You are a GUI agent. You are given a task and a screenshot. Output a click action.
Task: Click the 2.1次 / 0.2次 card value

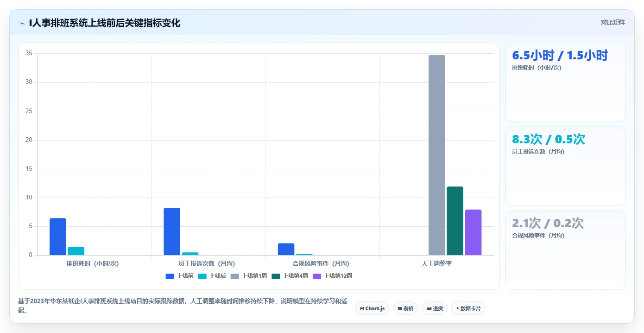[548, 224]
